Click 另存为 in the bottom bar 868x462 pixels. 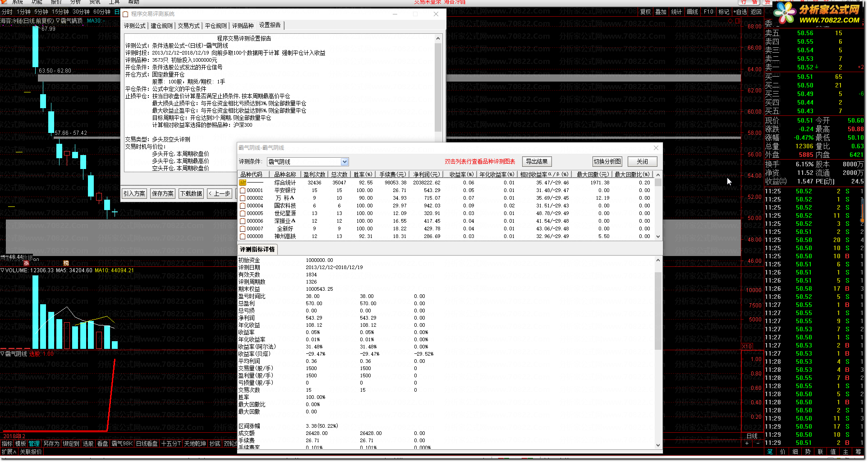51,444
